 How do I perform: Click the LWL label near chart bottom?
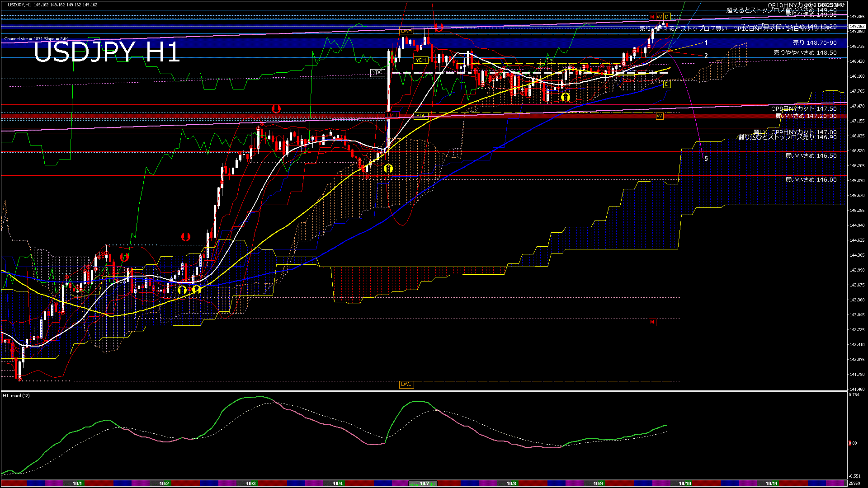(406, 385)
